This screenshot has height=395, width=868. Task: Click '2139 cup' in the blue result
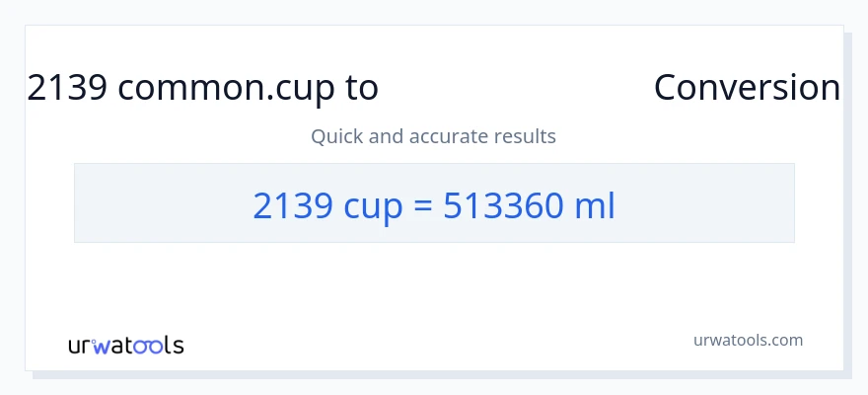click(327, 205)
